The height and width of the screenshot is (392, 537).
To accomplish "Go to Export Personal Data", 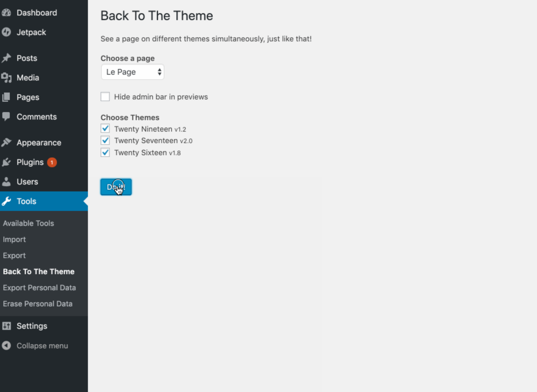I will coord(39,288).
